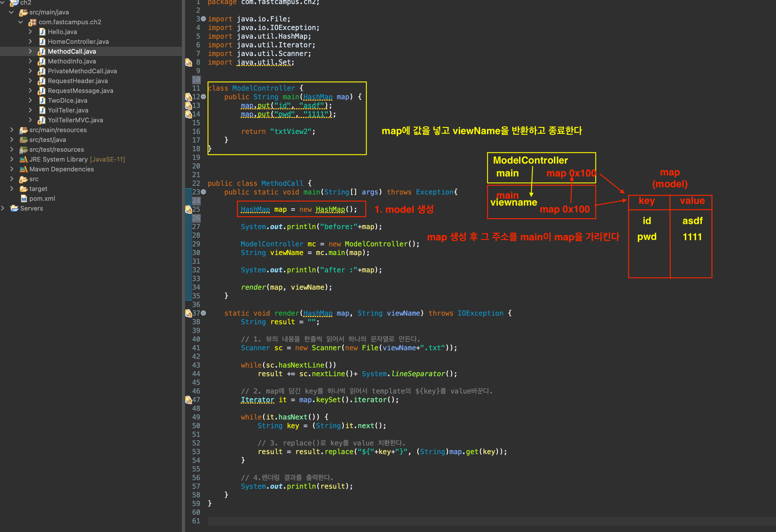Click the warning marker on line 37

click(188, 313)
